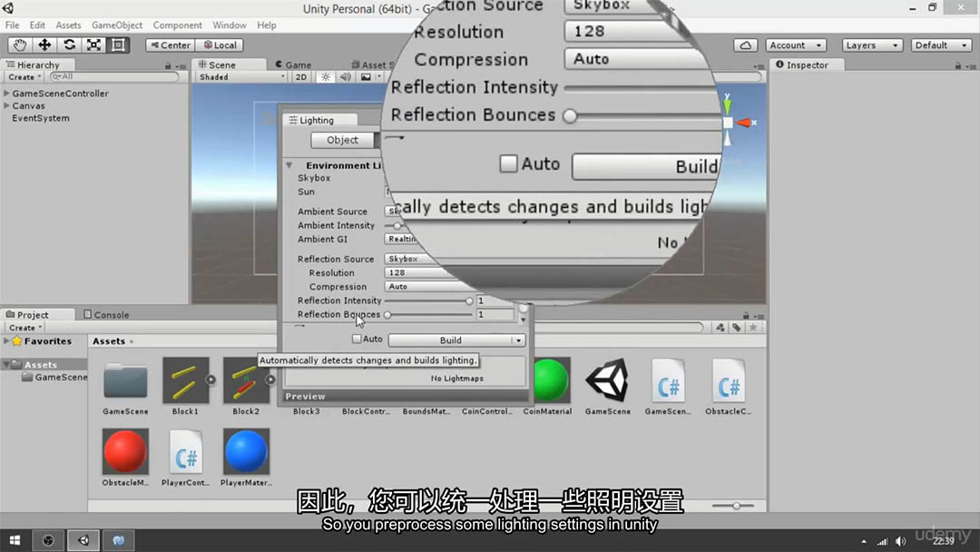Open Shaded draw mode dropdown
980x552 pixels.
pos(241,77)
